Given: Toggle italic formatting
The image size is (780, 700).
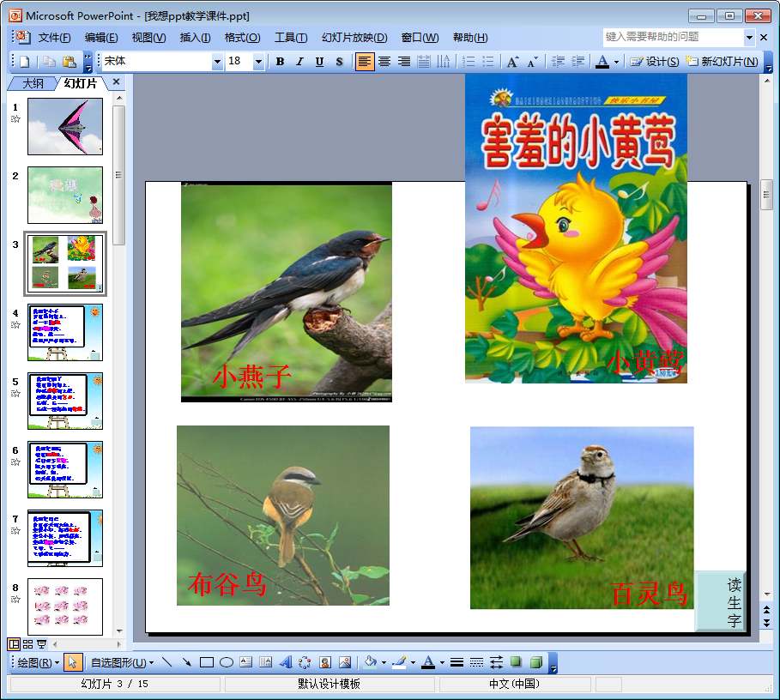Looking at the screenshot, I should click(299, 62).
